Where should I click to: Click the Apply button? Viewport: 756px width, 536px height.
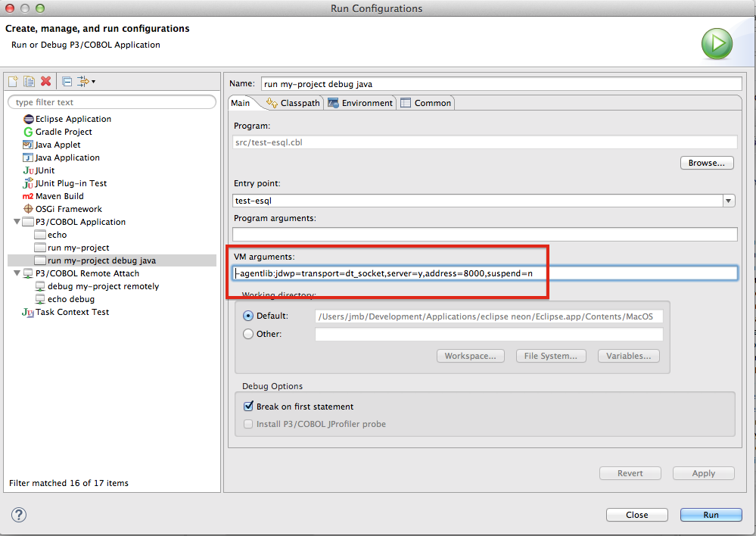click(x=704, y=473)
